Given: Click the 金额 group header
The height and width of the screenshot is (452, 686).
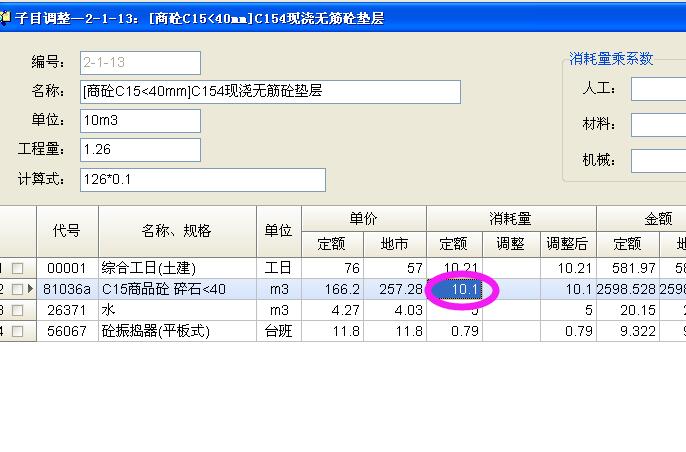Looking at the screenshot, I should 641,218.
